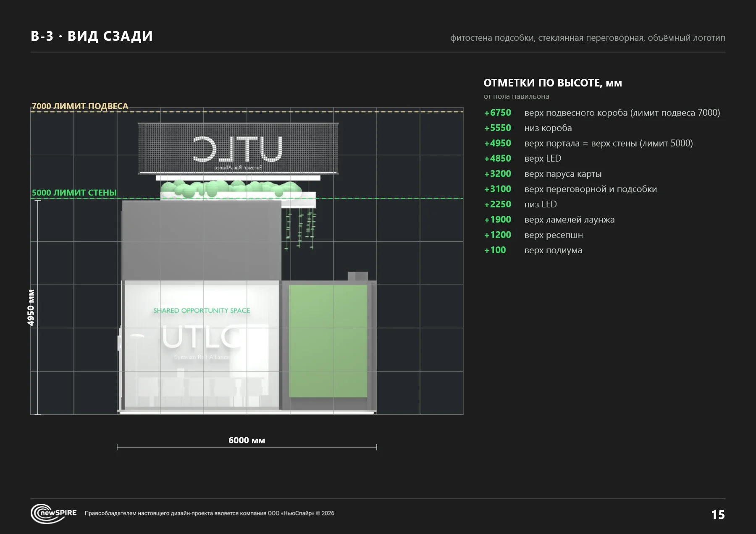Click the label 'верх ламелей лаунжа'
Screen dimensions: 756x534
point(570,220)
